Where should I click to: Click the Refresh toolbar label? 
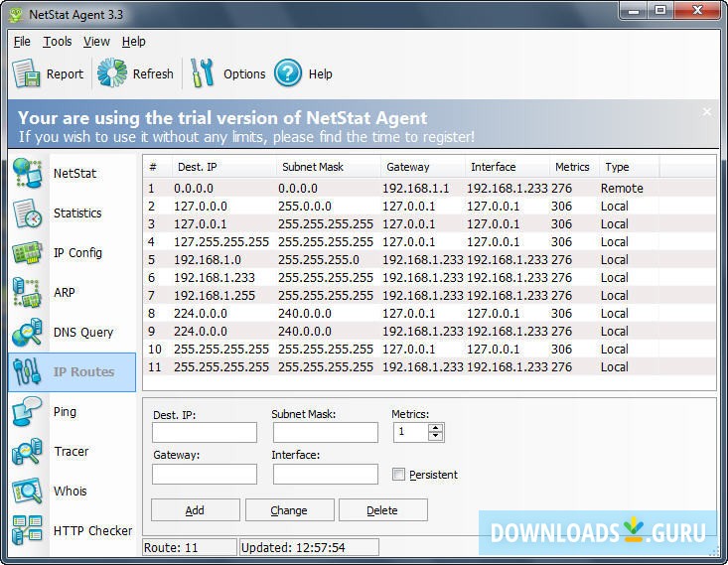[x=153, y=73]
